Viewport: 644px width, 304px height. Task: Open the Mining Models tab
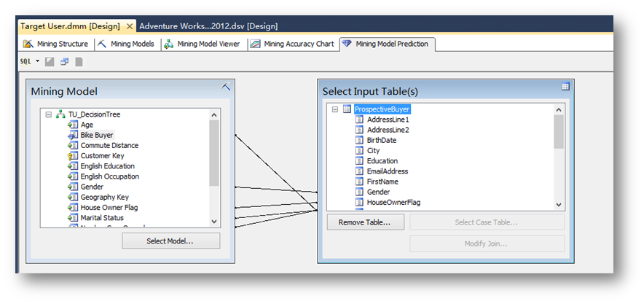[126, 44]
